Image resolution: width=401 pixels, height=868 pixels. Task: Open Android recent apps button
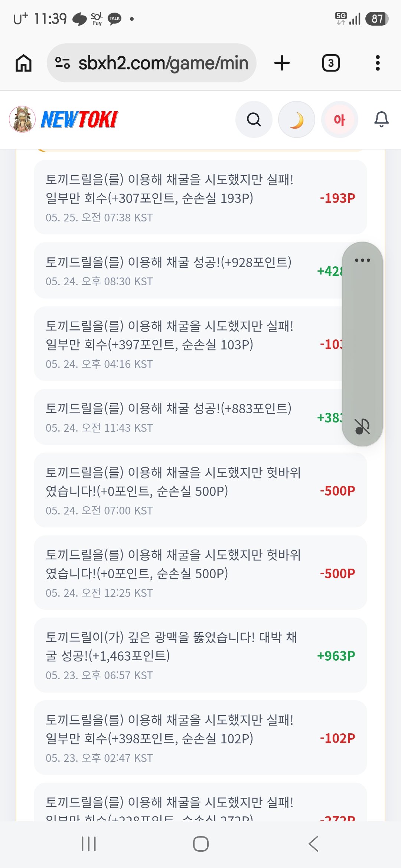pyautogui.click(x=89, y=844)
